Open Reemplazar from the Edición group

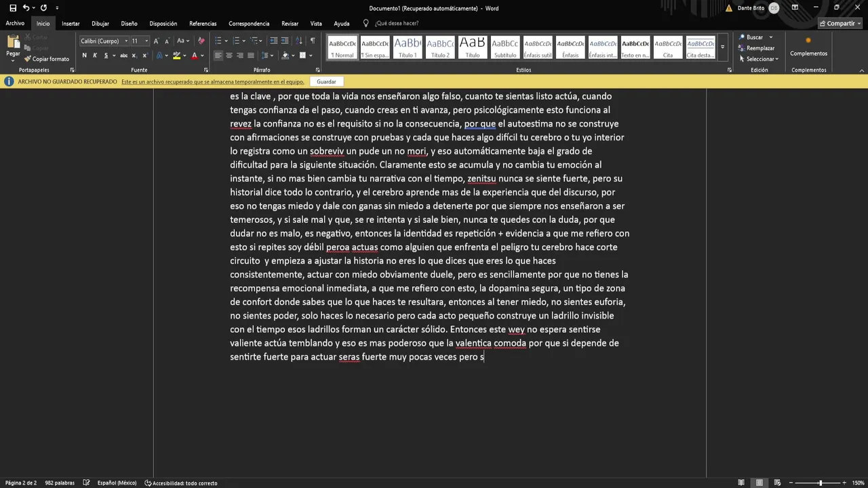[756, 48]
